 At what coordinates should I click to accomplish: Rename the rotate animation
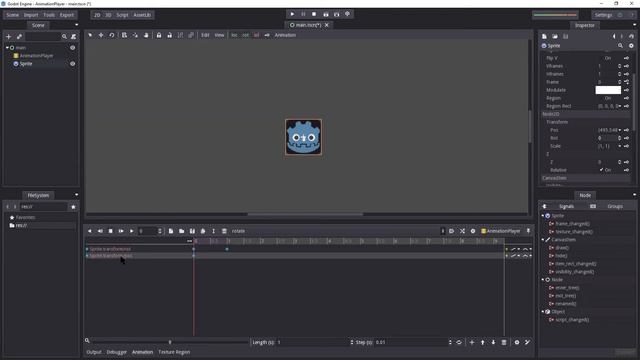(x=213, y=231)
